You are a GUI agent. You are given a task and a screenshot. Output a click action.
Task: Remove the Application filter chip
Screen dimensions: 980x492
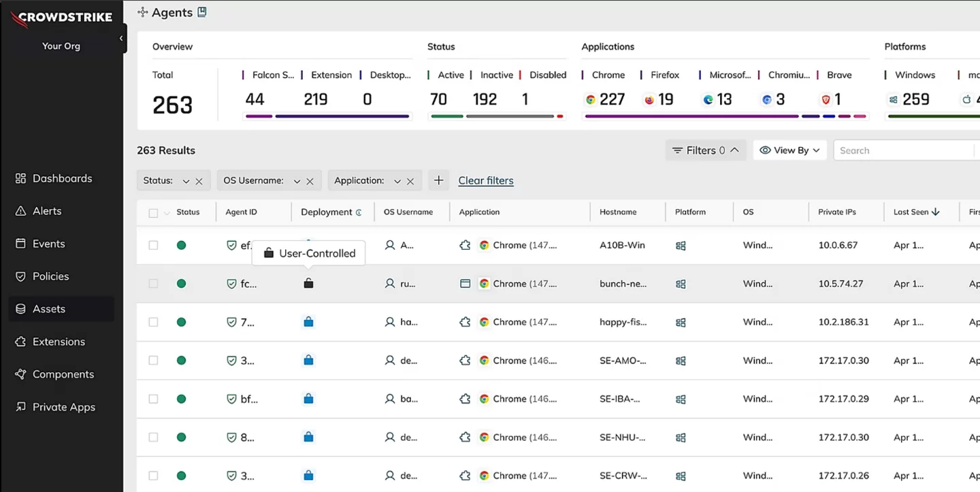point(410,181)
